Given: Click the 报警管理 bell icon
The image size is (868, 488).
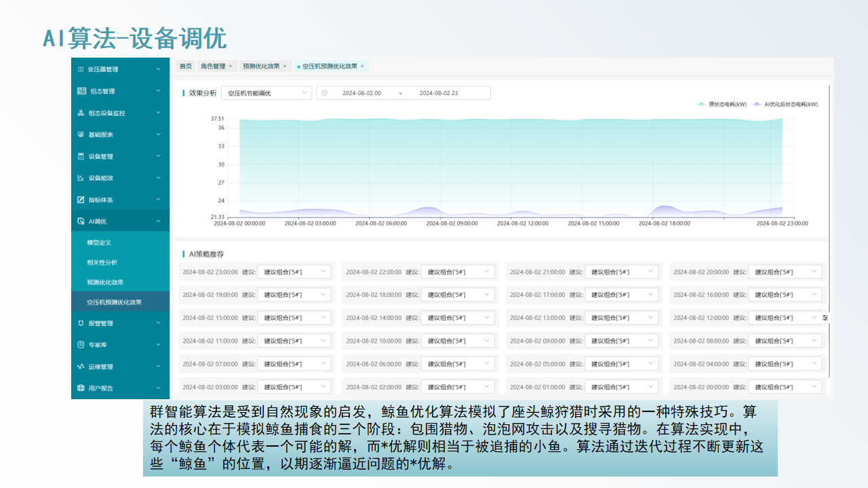Looking at the screenshot, I should click(x=81, y=323).
